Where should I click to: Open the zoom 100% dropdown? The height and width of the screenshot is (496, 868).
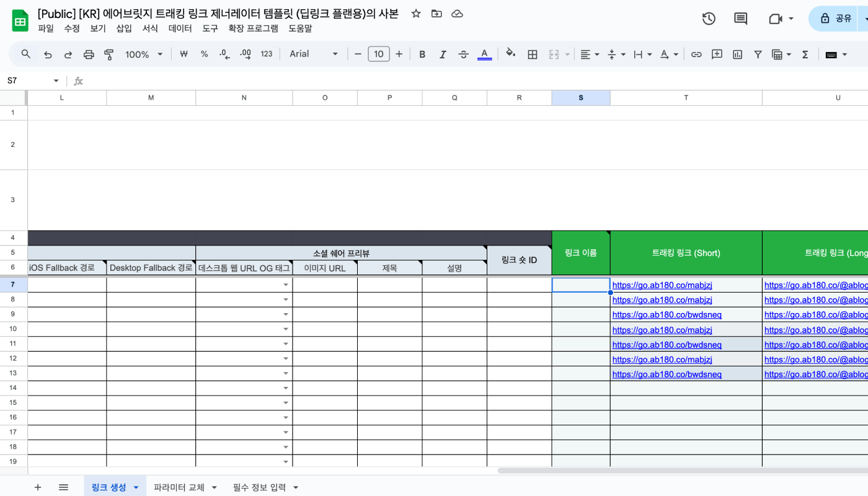[x=144, y=55]
